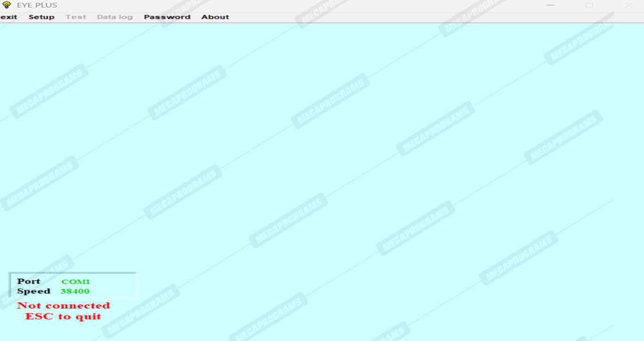Click the Port label in status panel
The image size is (644, 341).
tap(29, 281)
